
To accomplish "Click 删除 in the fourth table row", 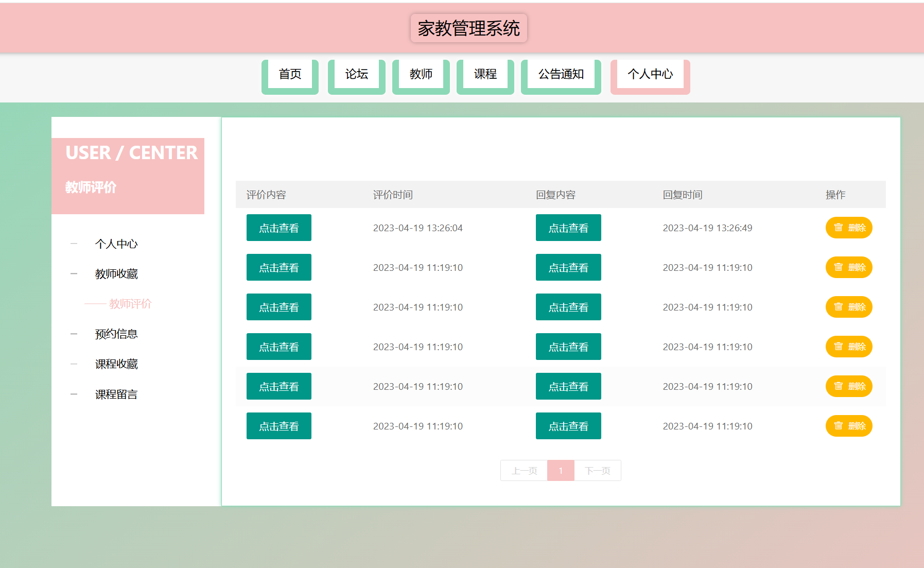I will (849, 347).
